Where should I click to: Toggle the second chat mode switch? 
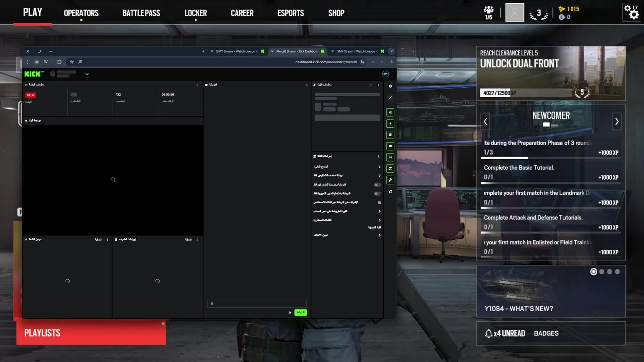point(377,193)
